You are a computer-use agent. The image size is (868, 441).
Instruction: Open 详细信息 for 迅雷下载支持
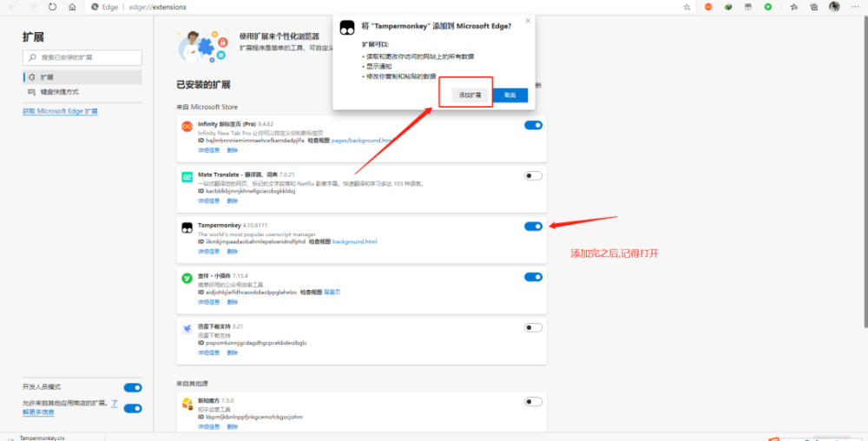click(x=208, y=352)
